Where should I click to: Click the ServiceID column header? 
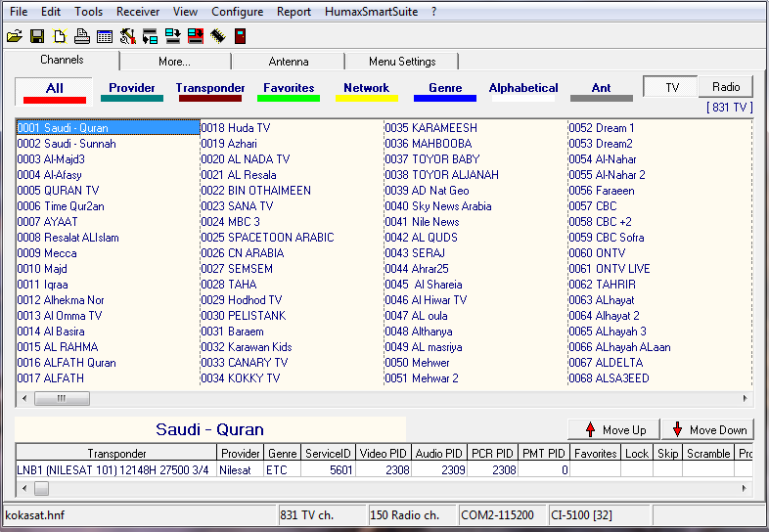click(x=329, y=453)
